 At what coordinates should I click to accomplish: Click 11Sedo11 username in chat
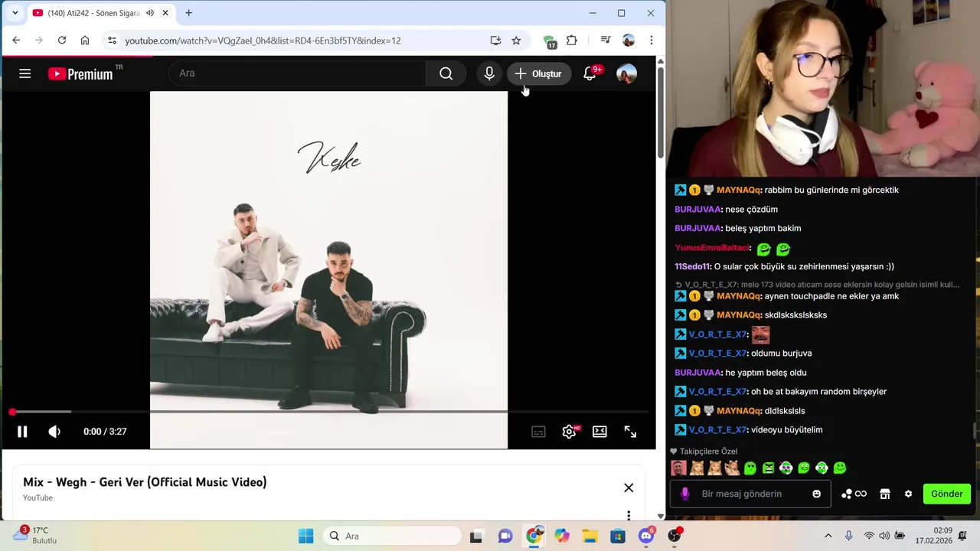tap(692, 267)
